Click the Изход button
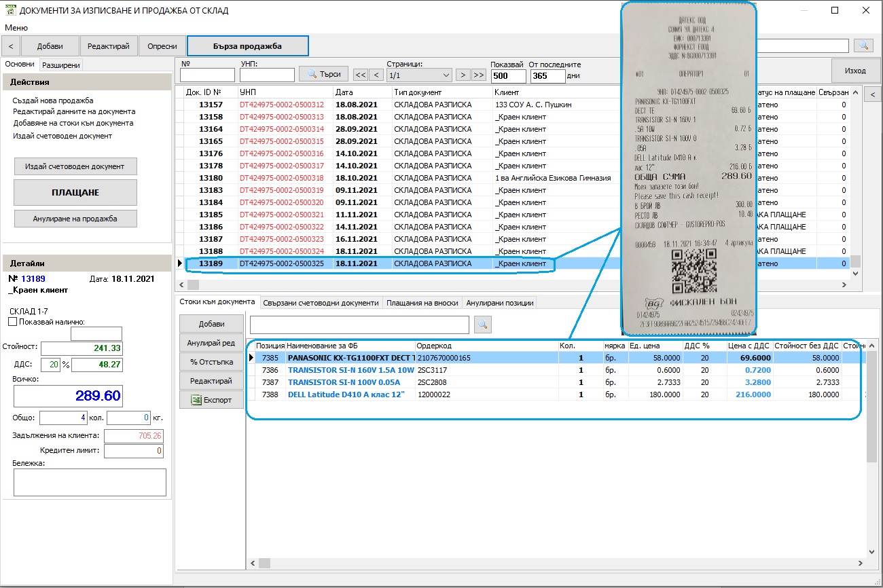The image size is (883, 588). tap(855, 71)
